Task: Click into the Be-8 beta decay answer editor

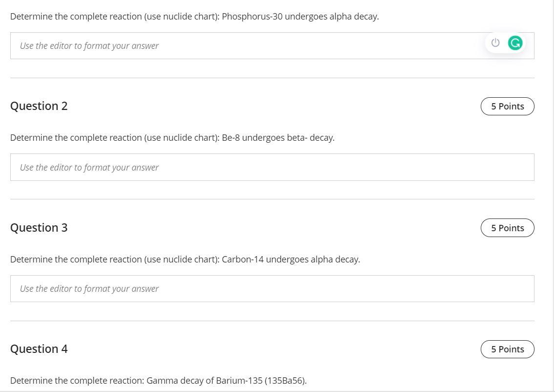Action: [195, 167]
